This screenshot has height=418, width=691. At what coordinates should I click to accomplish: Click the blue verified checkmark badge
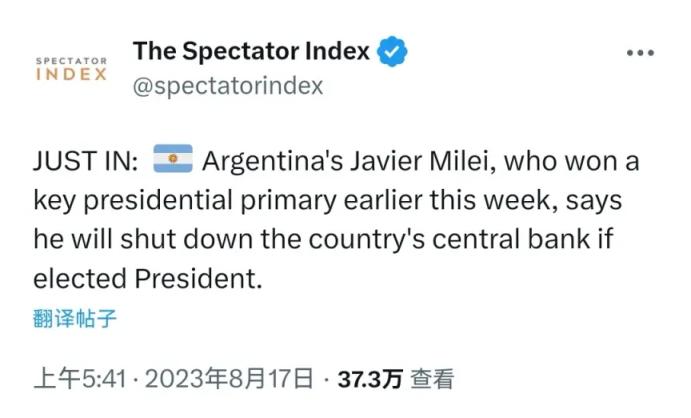(391, 51)
